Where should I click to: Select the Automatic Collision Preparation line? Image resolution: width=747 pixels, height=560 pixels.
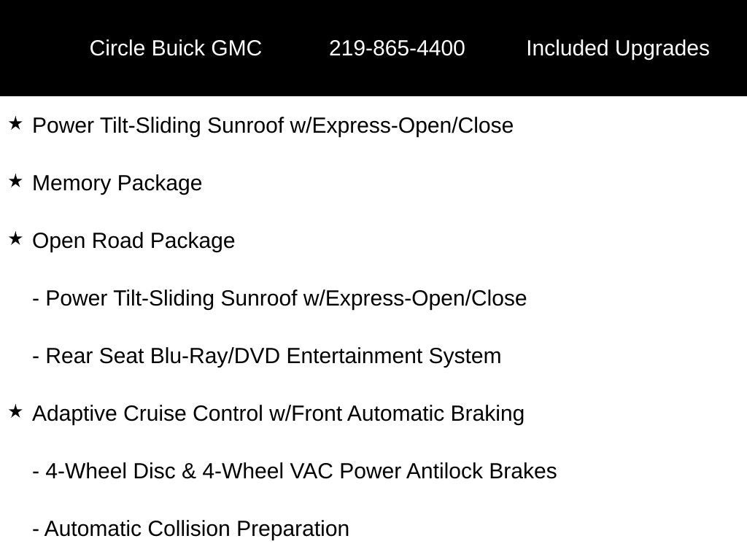point(190,529)
